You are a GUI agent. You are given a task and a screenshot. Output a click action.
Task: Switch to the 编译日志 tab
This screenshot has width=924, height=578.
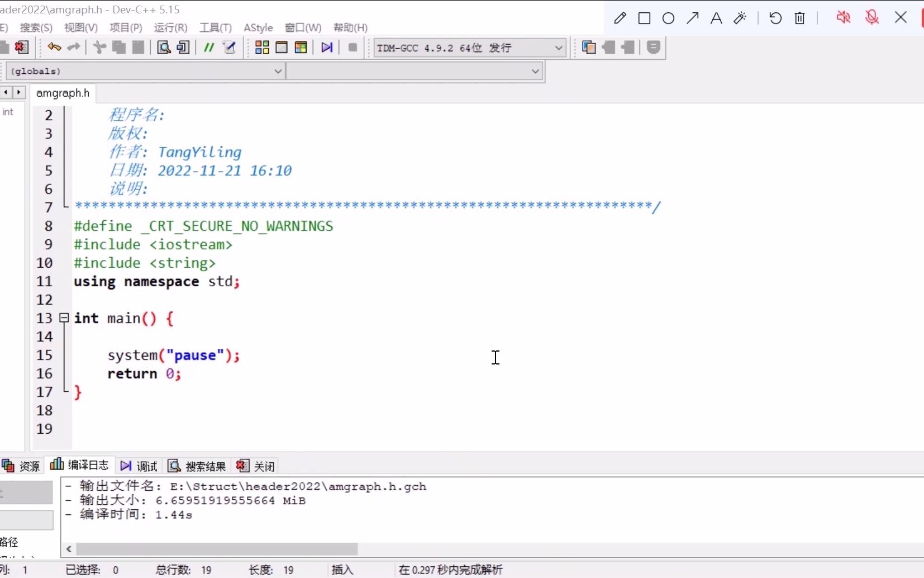pos(79,465)
